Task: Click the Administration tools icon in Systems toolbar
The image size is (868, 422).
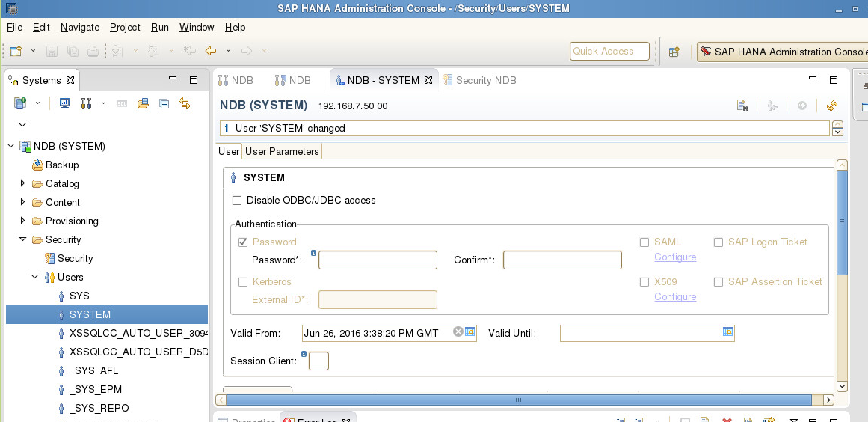Action: pyautogui.click(x=86, y=103)
